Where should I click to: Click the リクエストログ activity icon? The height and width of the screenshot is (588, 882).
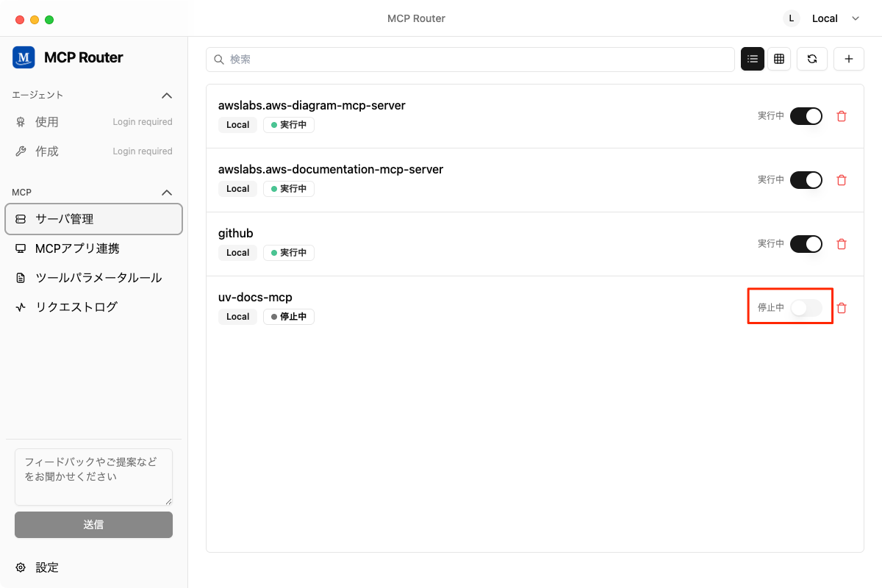[21, 307]
